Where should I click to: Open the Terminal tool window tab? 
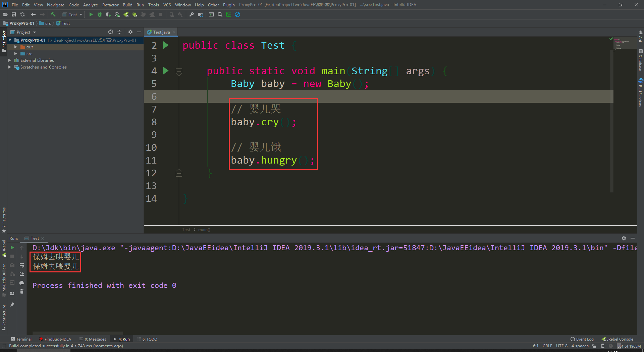click(x=21, y=339)
